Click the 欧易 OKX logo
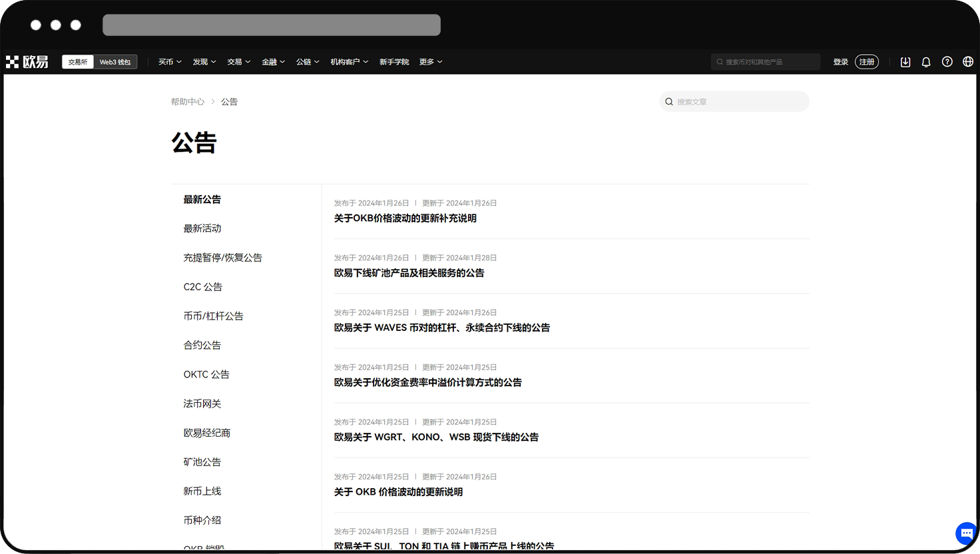Viewport: 980px width, 554px height. pyautogui.click(x=27, y=61)
